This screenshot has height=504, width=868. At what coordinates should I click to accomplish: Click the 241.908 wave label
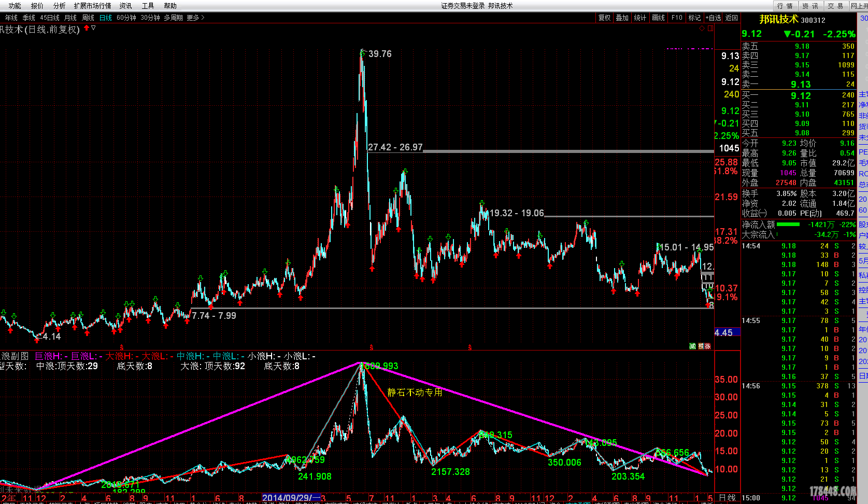click(x=315, y=477)
